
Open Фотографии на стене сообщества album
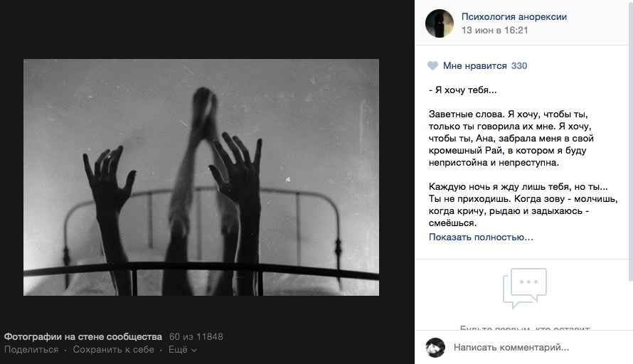click(83, 336)
